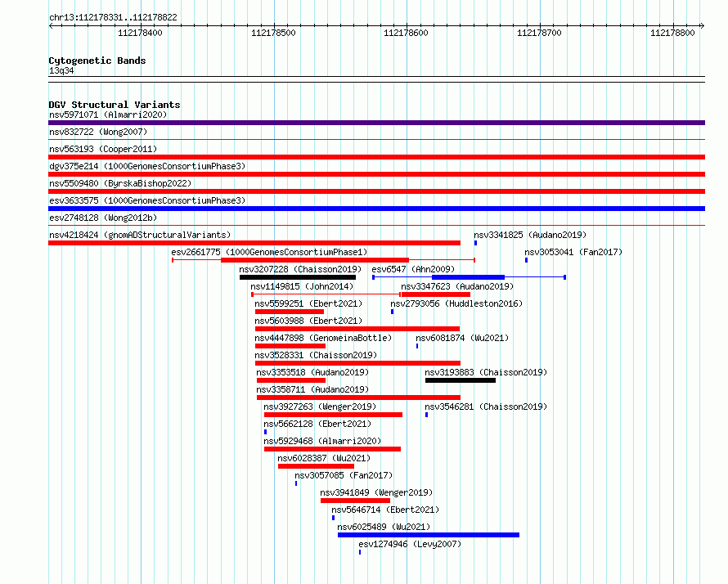Select the black nsv3193883 variant bar
This screenshot has width=728, height=584.
pos(460,380)
